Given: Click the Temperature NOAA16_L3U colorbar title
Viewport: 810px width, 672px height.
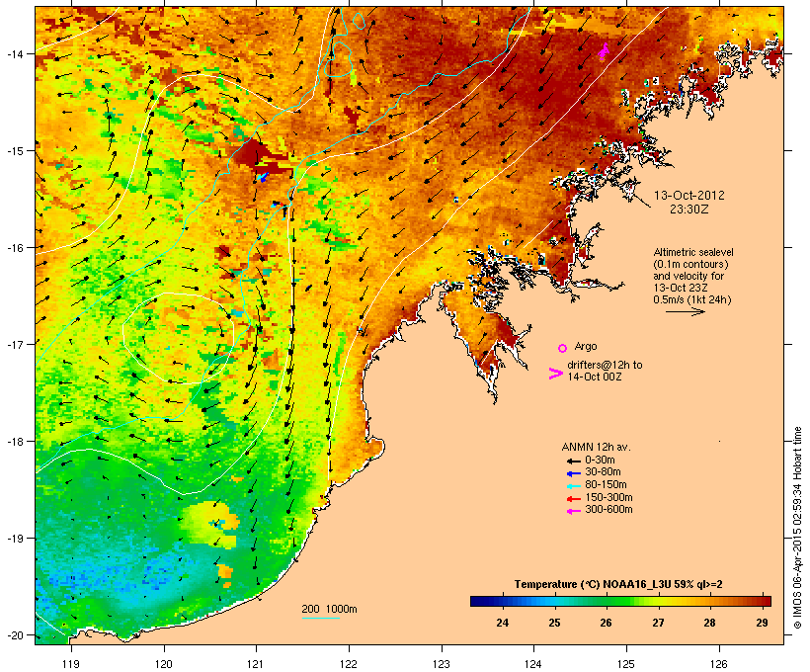Looking at the screenshot, I should 617,585.
